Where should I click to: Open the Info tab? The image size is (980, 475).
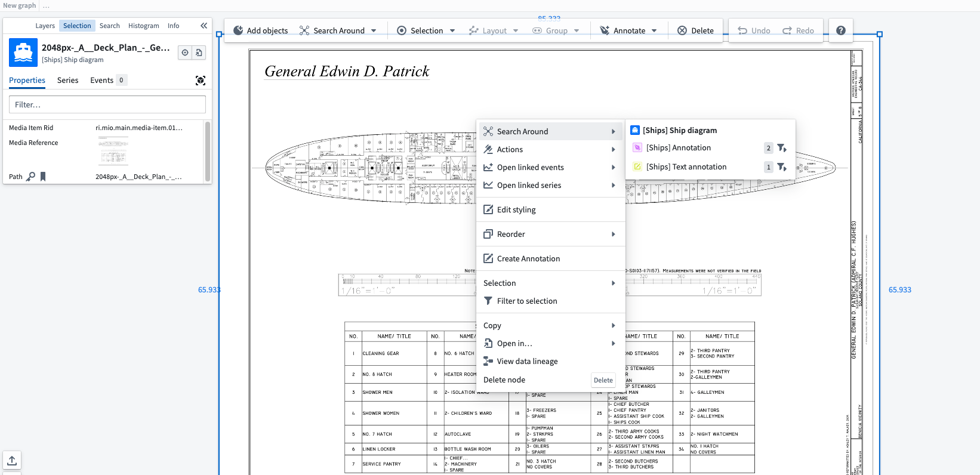click(x=173, y=26)
